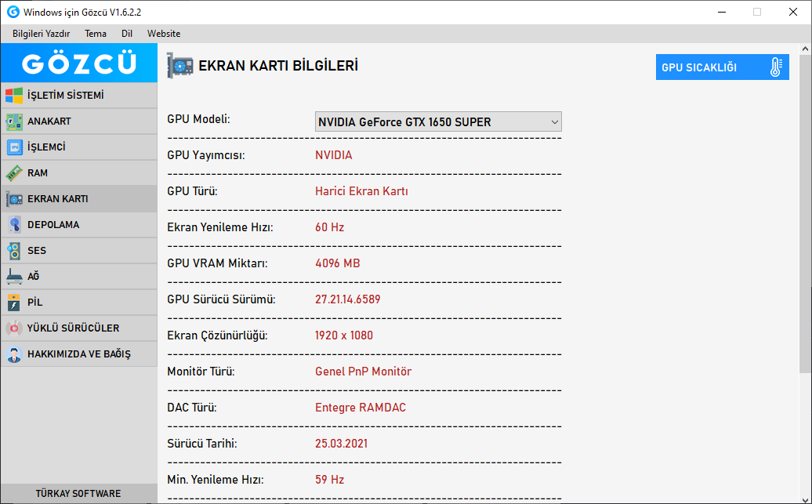
Task: Click the Ekran Çözünürlüğü label
Action: 217,335
